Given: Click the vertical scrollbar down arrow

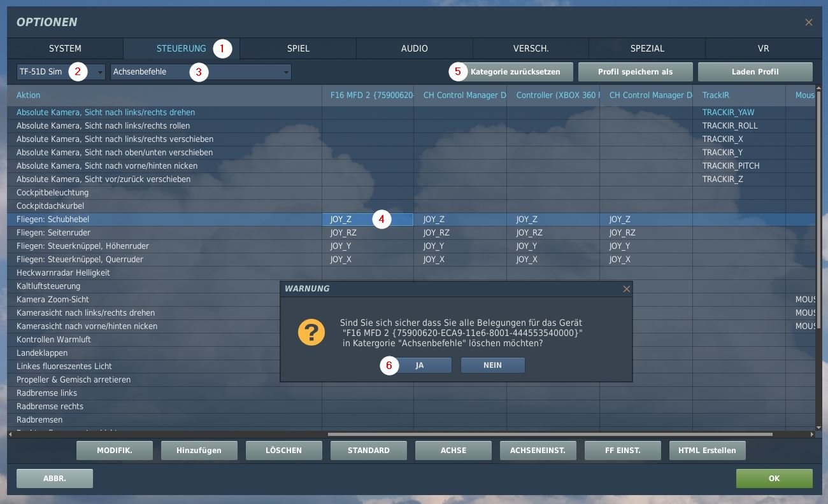Looking at the screenshot, I should (819, 428).
